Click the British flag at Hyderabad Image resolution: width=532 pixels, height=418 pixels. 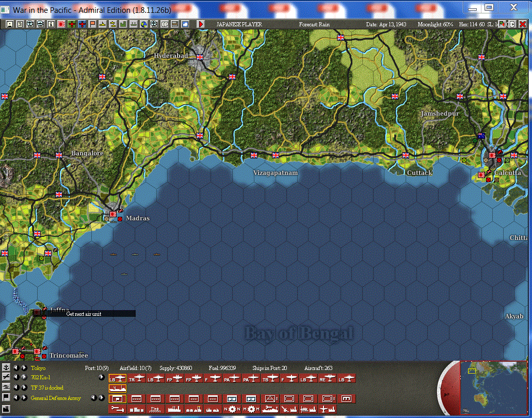tap(200, 57)
